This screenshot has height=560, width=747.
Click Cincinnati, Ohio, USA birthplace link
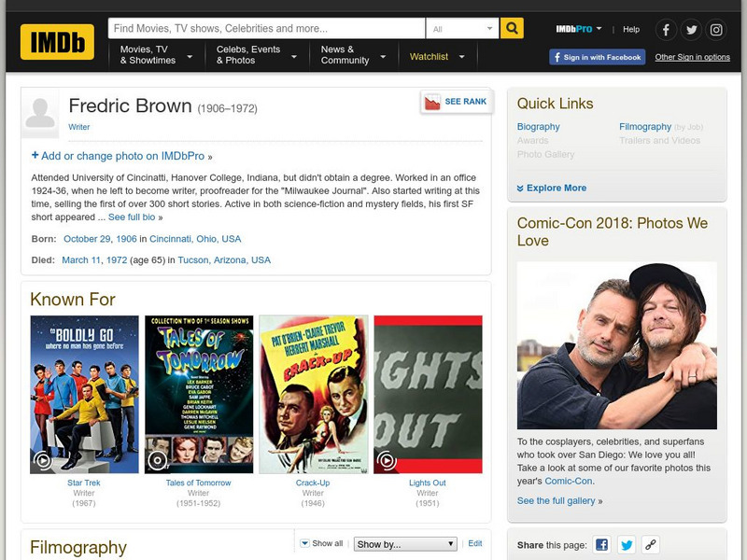pos(195,239)
